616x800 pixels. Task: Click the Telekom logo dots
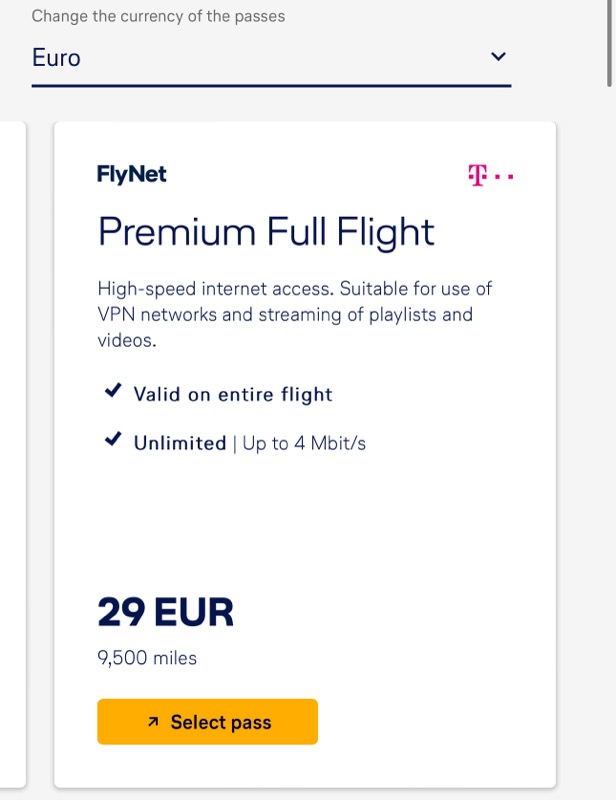[x=504, y=177]
